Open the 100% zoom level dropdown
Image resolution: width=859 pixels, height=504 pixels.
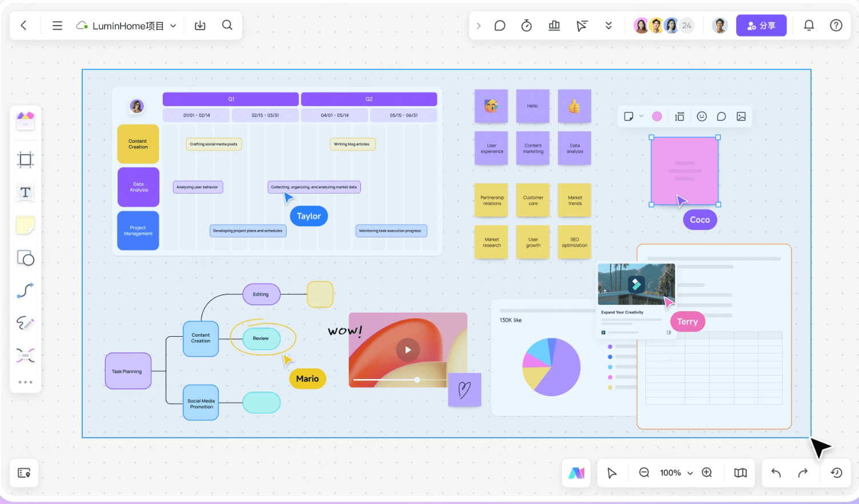[690, 473]
